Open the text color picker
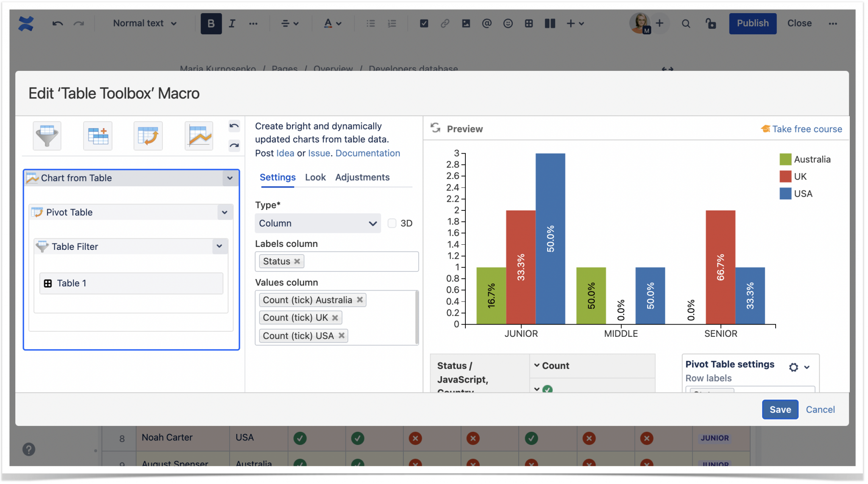 click(x=332, y=23)
